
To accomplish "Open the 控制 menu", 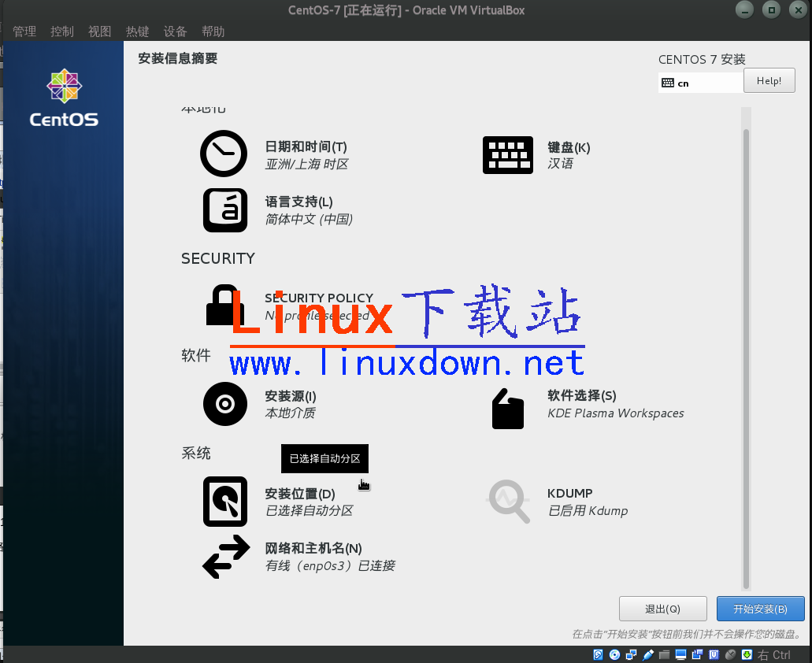I will coord(62,31).
